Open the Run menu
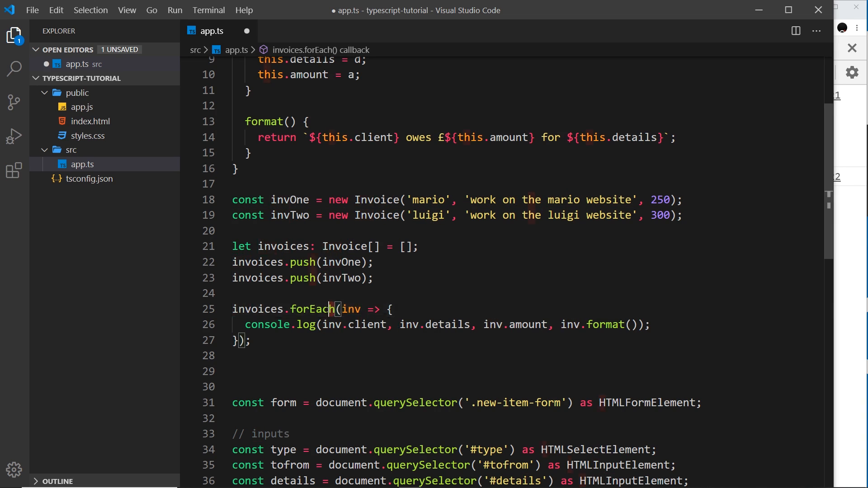Screen dimensions: 868x488 175,10
